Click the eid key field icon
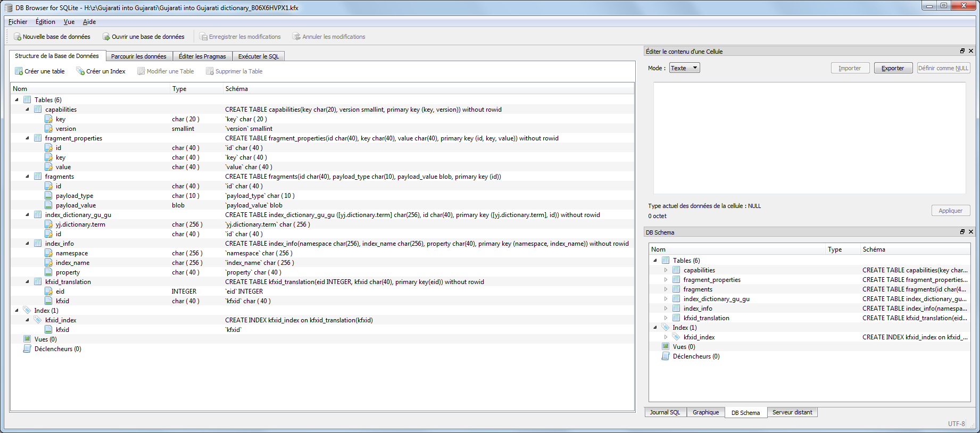The height and width of the screenshot is (433, 980). pyautogui.click(x=48, y=292)
